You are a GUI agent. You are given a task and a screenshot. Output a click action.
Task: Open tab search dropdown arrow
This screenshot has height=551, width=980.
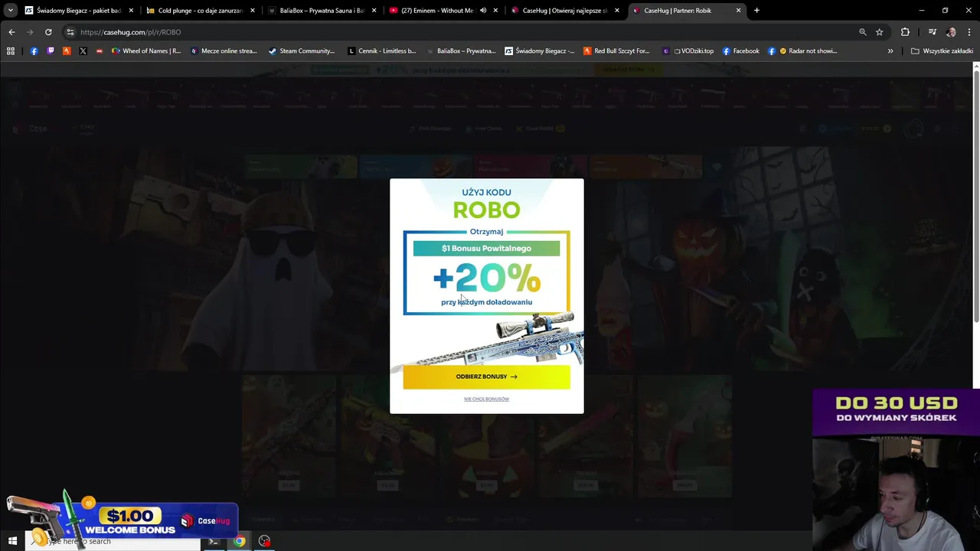pyautogui.click(x=10, y=11)
